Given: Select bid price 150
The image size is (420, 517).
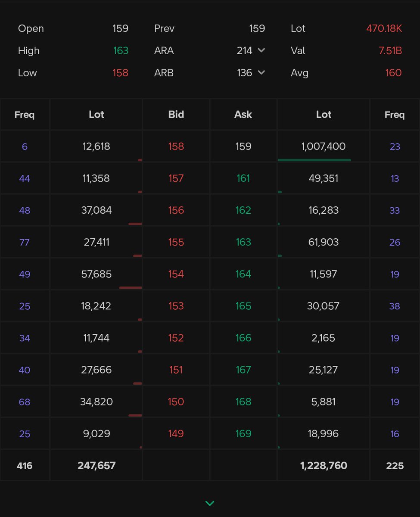Looking at the screenshot, I should point(176,402).
